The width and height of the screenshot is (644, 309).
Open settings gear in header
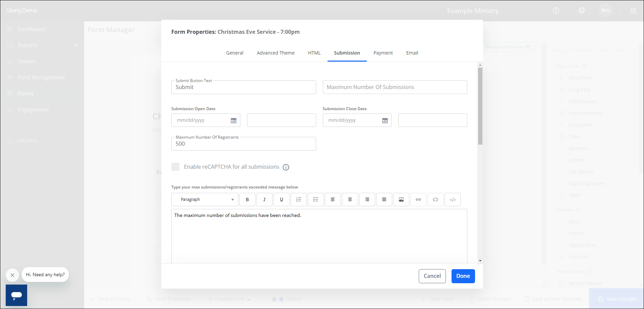(582, 10)
